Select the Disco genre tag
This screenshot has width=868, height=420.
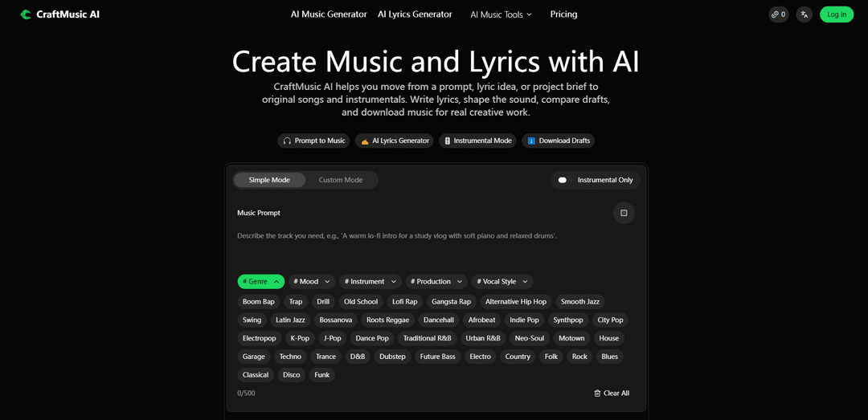(291, 374)
